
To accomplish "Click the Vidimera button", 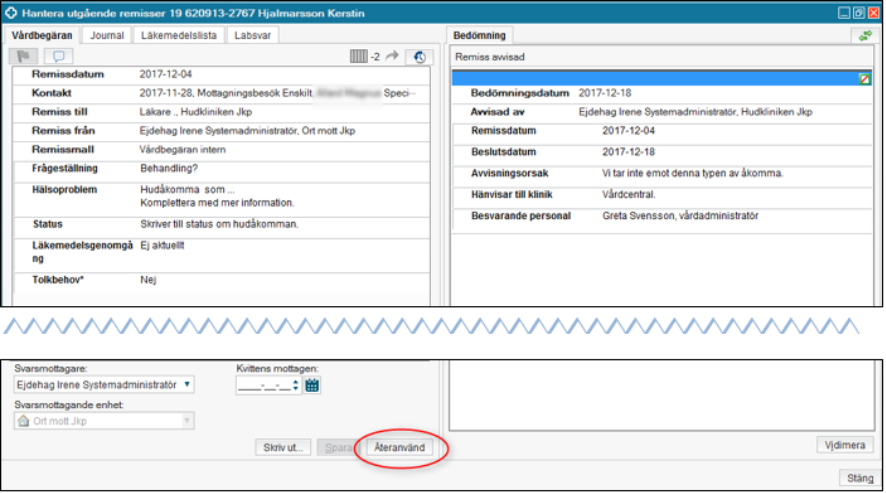I will point(847,444).
